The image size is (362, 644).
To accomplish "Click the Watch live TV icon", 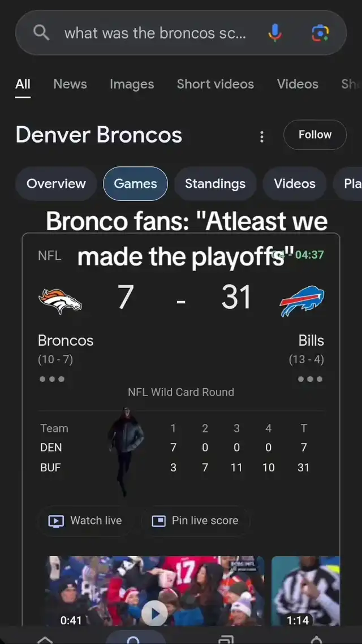I will 56,521.
